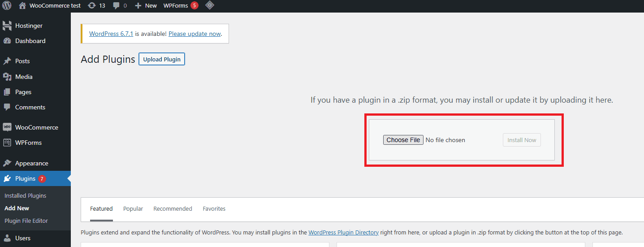Click the New content plus item

pyautogui.click(x=146, y=6)
